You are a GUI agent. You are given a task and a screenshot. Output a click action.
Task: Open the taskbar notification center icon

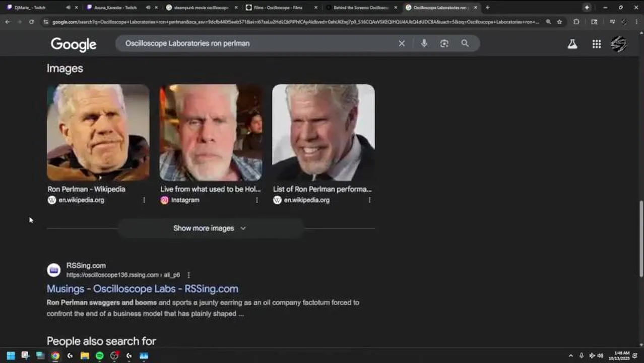tap(635, 356)
